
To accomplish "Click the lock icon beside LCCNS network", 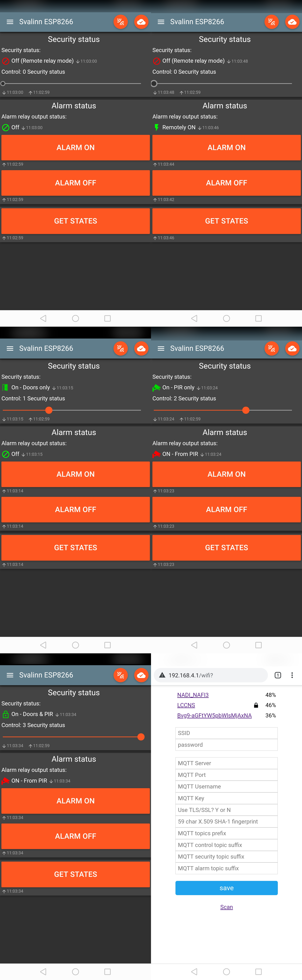I will (256, 705).
